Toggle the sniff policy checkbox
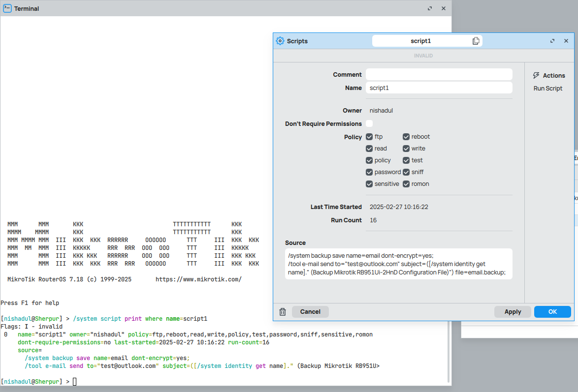This screenshot has height=392, width=578. (x=406, y=172)
